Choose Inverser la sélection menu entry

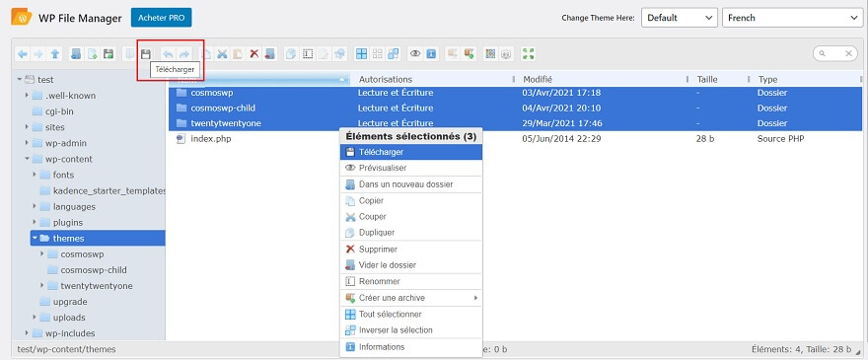coord(411,330)
